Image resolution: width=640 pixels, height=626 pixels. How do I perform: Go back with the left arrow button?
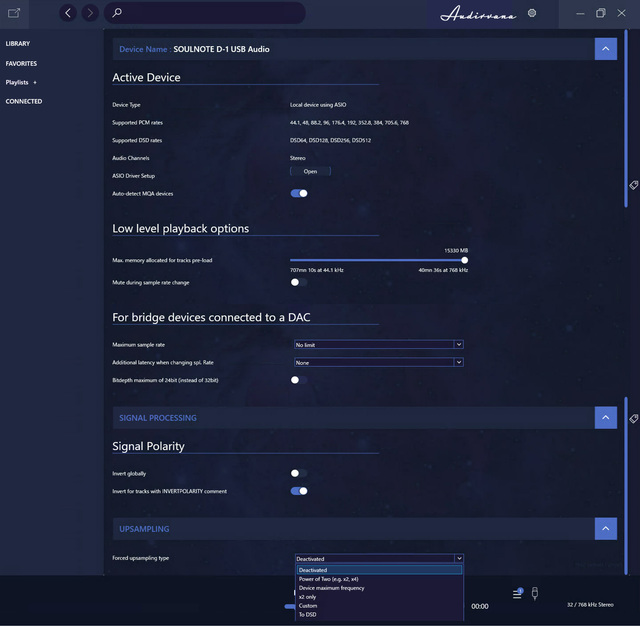point(68,13)
